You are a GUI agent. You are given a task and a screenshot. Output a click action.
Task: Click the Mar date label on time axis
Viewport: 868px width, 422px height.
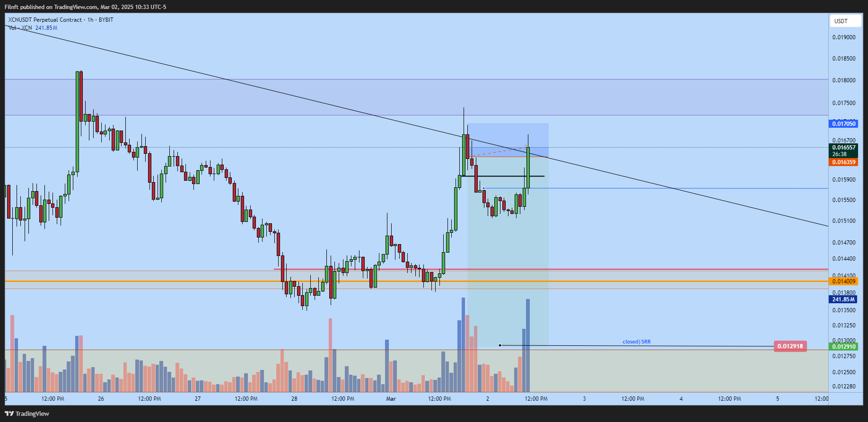pos(391,399)
